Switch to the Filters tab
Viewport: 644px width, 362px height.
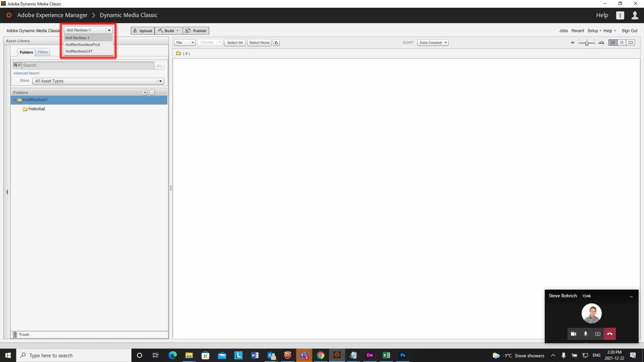(x=43, y=52)
